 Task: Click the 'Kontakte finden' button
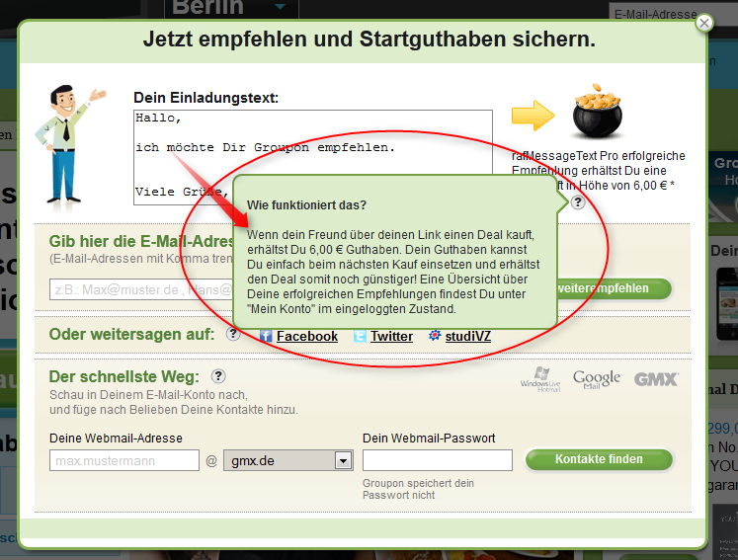coord(599,459)
